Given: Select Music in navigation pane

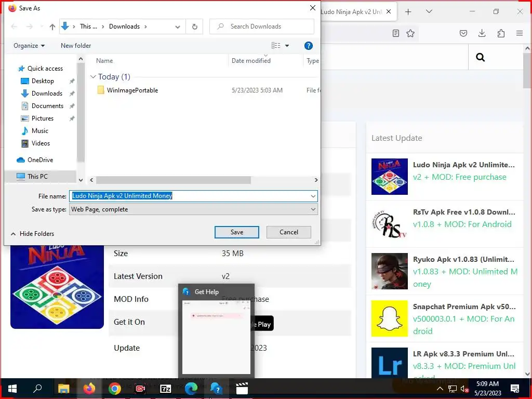Looking at the screenshot, I should click(x=39, y=131).
